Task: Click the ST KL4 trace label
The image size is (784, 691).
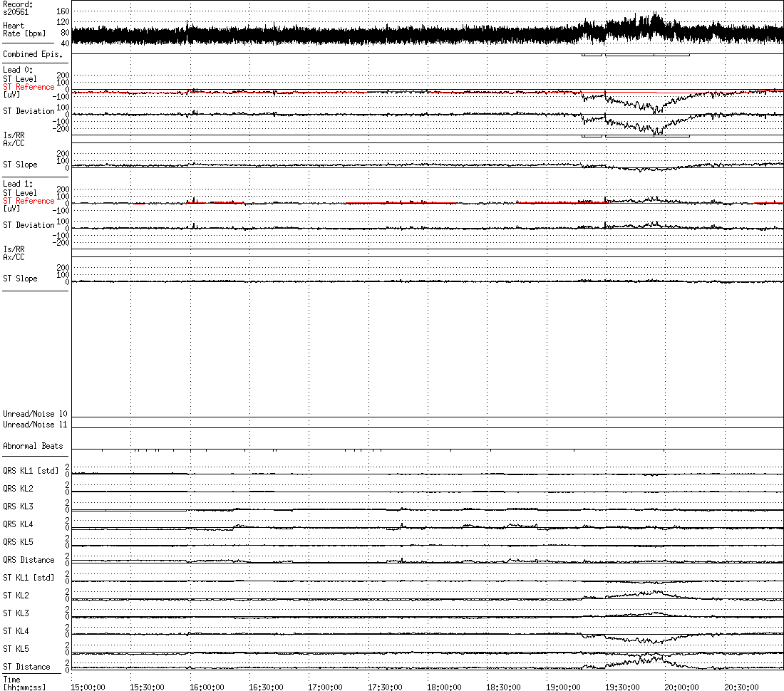Action: [16, 631]
